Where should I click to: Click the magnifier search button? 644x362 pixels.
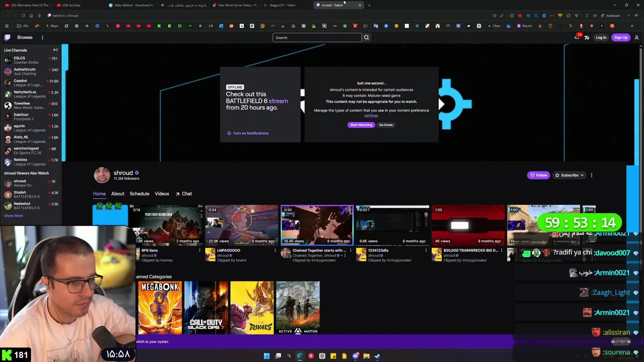coord(366,38)
